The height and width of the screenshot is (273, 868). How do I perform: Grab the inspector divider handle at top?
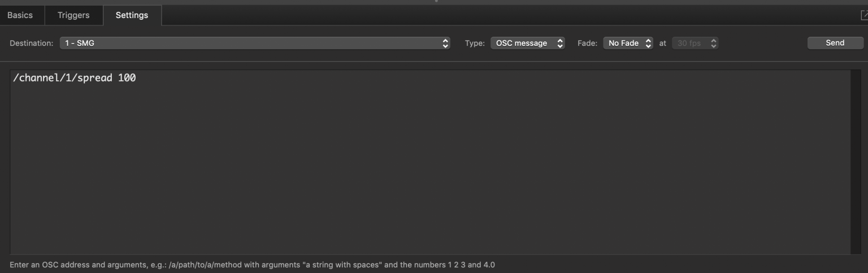(x=436, y=1)
